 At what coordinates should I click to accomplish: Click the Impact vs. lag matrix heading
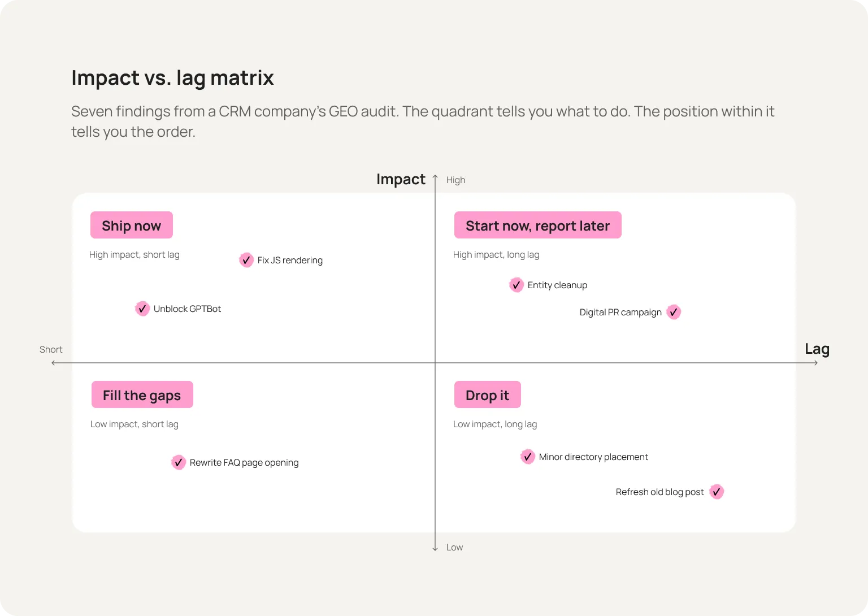(172, 78)
